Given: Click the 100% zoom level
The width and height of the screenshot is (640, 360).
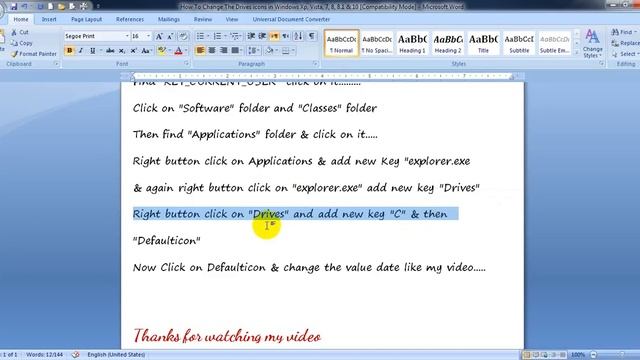Looking at the screenshot, I should point(578,355).
